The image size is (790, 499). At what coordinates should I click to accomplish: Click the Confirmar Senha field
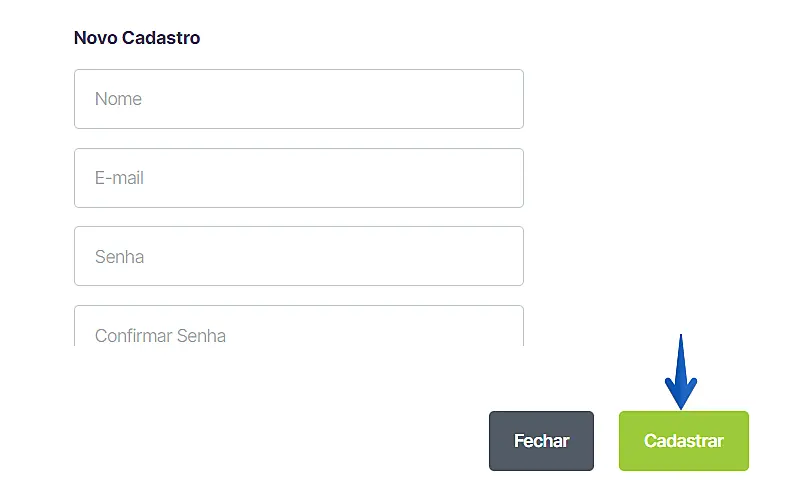point(298,329)
